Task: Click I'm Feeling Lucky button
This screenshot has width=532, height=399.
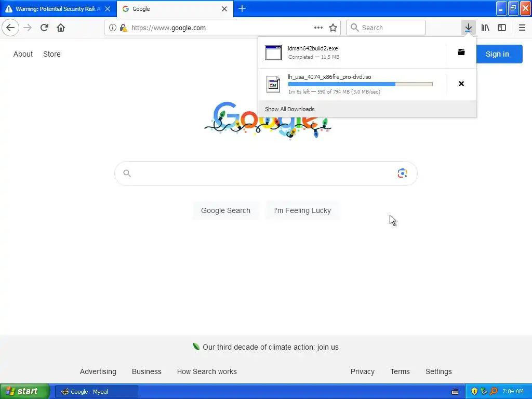Action: [302, 210]
